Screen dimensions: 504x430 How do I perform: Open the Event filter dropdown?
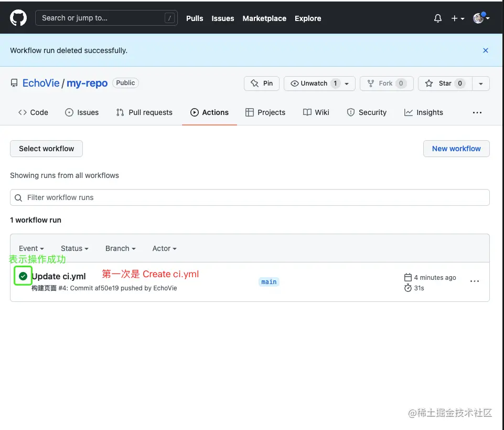31,248
